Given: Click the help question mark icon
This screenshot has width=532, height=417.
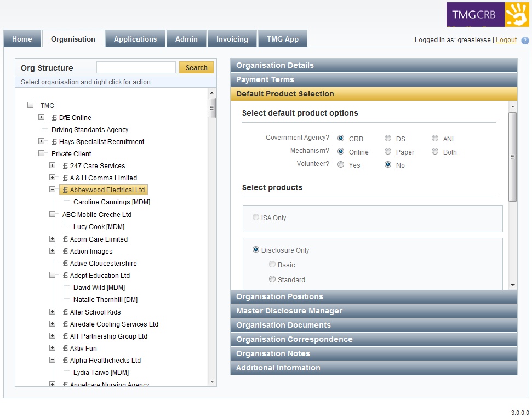Looking at the screenshot, I should point(525,41).
